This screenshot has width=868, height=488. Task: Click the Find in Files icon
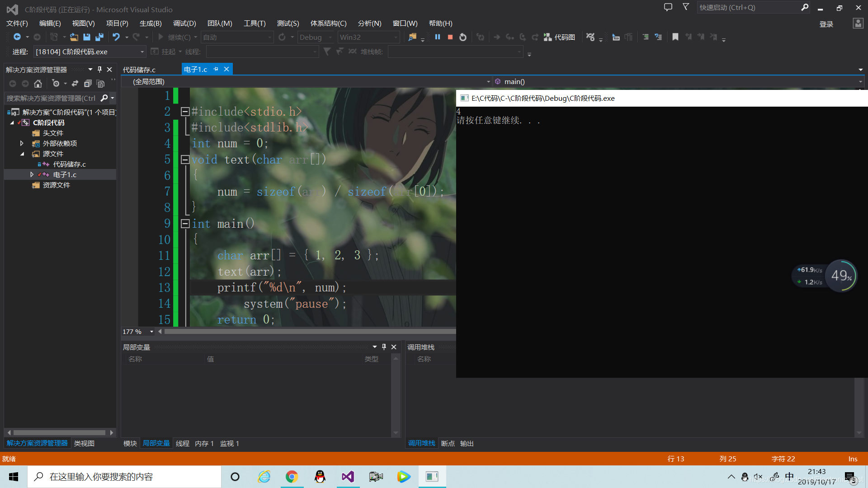pos(412,37)
